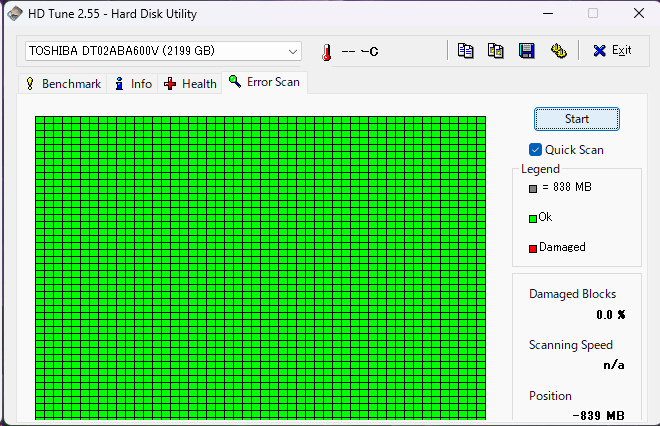Open the TOSHIBA DT02ABA600V drive dropdown
Image resolution: width=660 pixels, height=426 pixels.
163,51
